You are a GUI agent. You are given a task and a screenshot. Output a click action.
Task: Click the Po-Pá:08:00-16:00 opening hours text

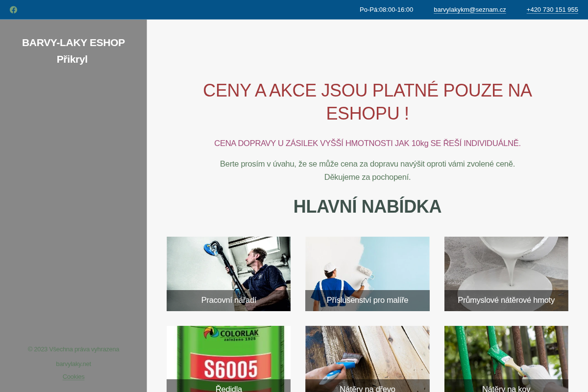[x=386, y=10]
